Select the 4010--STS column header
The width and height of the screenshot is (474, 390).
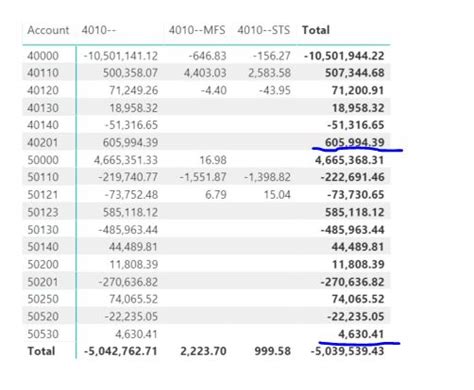pos(264,30)
